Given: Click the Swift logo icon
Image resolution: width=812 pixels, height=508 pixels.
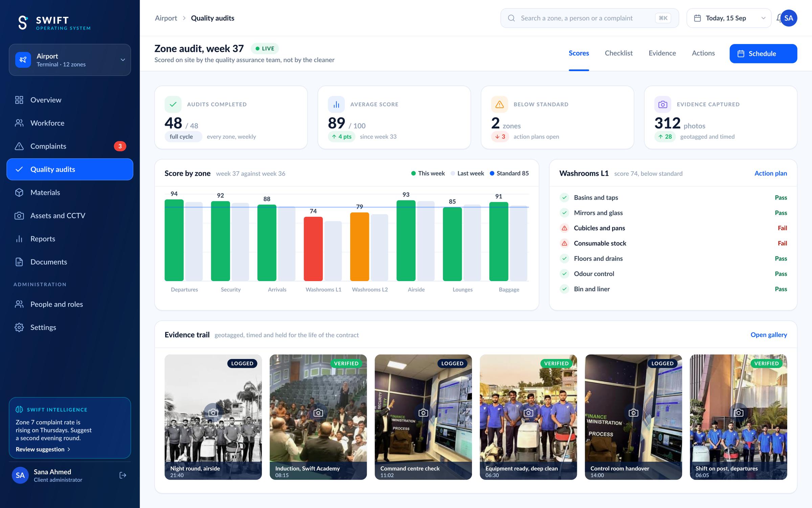Looking at the screenshot, I should point(23,22).
